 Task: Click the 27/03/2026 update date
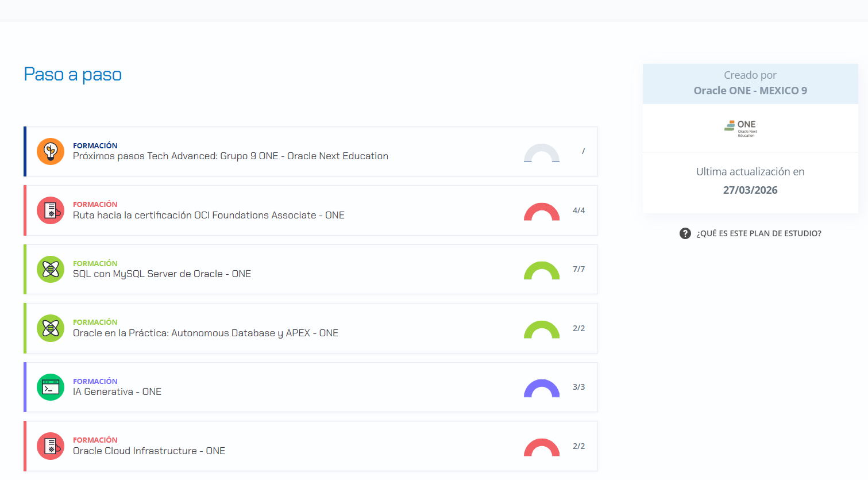click(750, 190)
